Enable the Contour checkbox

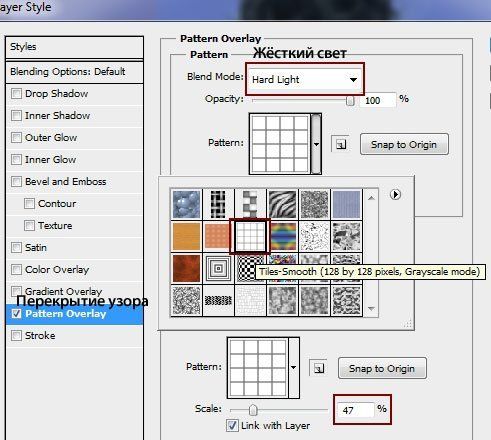click(29, 203)
